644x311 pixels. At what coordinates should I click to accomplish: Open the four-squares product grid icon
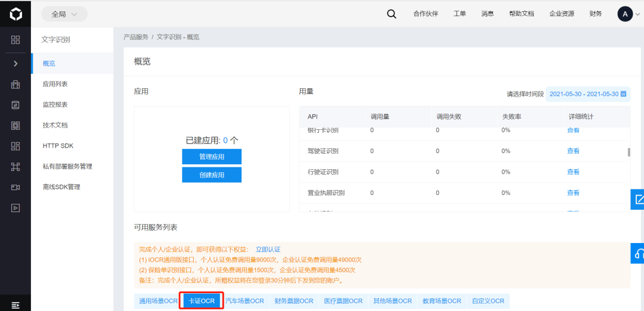tap(15, 40)
